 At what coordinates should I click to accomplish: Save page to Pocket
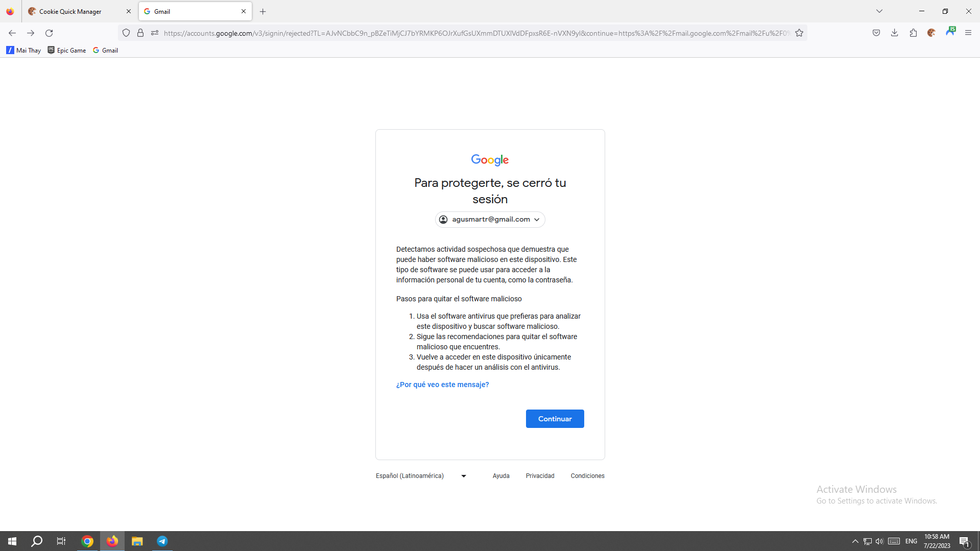click(x=876, y=33)
